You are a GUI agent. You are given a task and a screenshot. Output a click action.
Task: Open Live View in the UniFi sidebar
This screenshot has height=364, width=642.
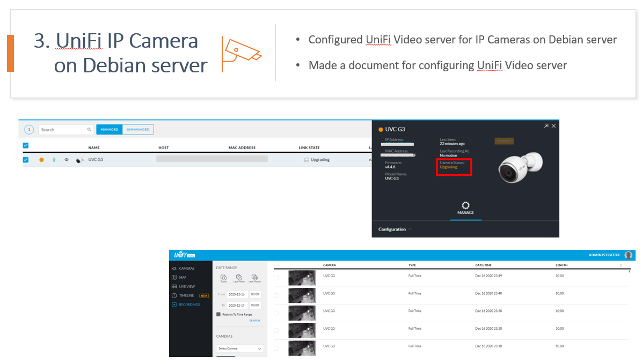[184, 286]
